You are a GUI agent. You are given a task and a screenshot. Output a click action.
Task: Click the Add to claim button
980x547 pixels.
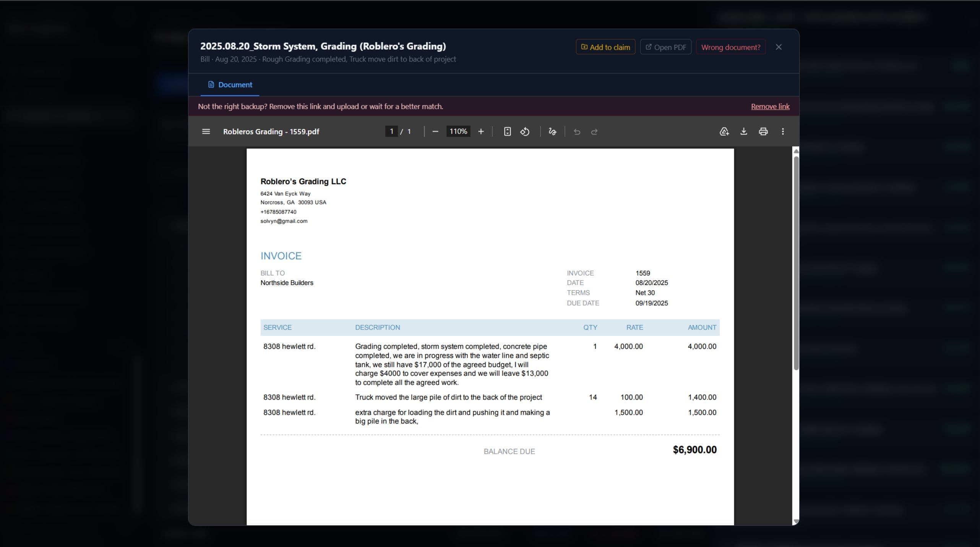(x=605, y=47)
